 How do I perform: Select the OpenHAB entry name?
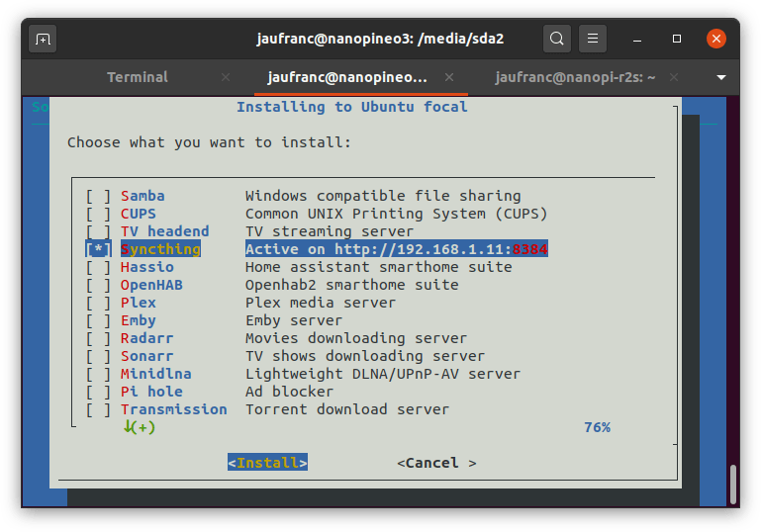[151, 285]
